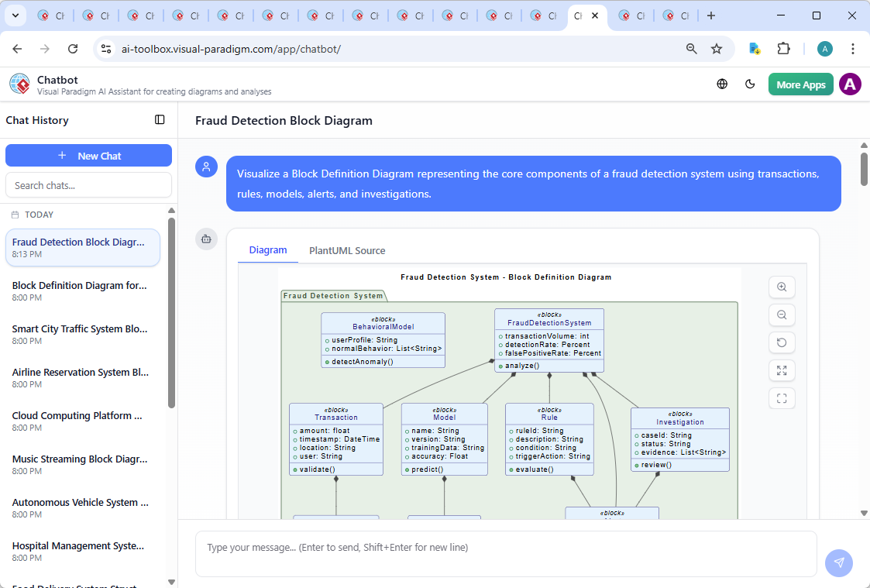Screen dimensions: 870x588
Task: Open the language selector globe icon
Action: [x=722, y=84]
